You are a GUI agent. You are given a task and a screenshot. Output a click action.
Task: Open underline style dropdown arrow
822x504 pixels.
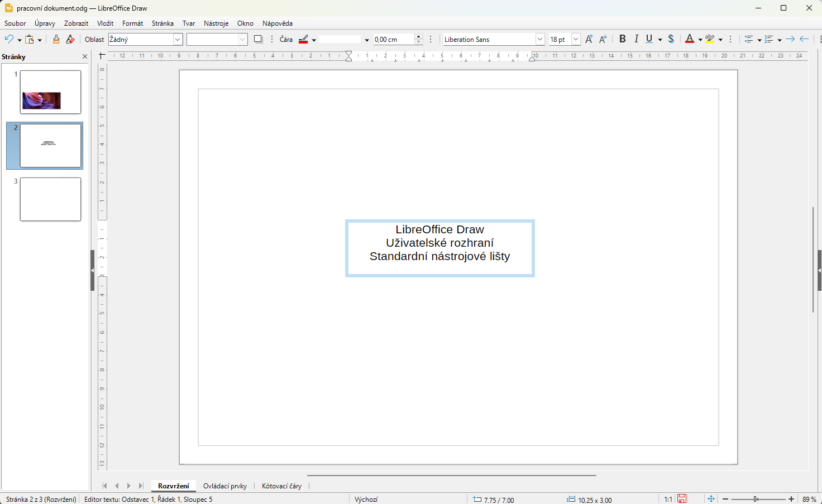point(660,40)
